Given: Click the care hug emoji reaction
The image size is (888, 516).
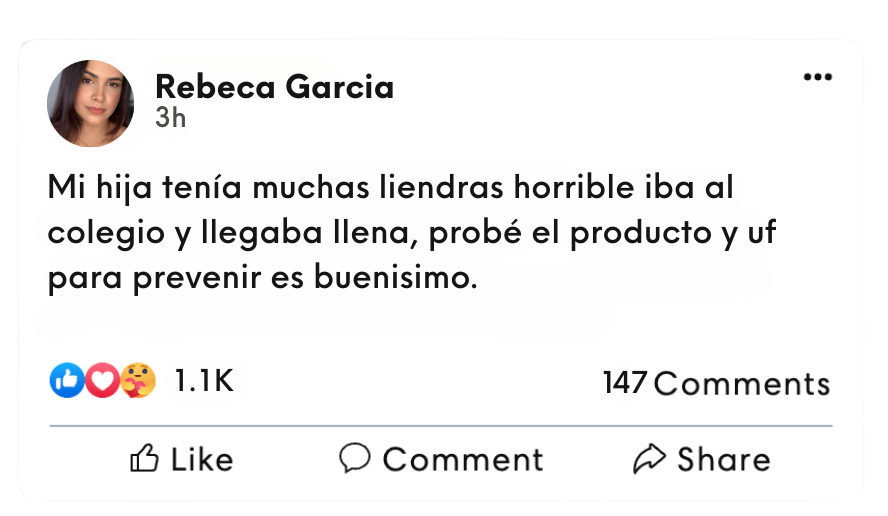Looking at the screenshot, I should [x=138, y=380].
